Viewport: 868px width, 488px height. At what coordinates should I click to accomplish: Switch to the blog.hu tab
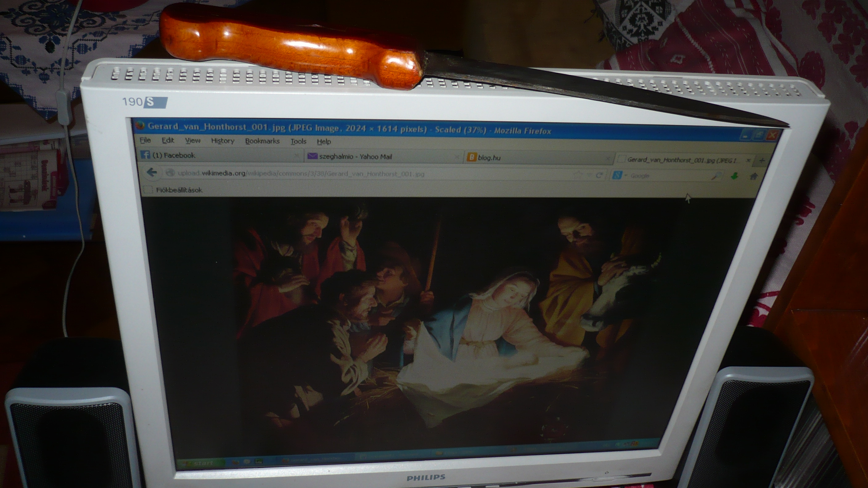tap(538, 158)
